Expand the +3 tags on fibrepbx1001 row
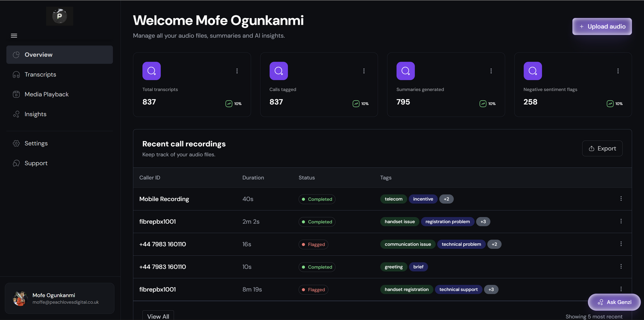 point(483,221)
